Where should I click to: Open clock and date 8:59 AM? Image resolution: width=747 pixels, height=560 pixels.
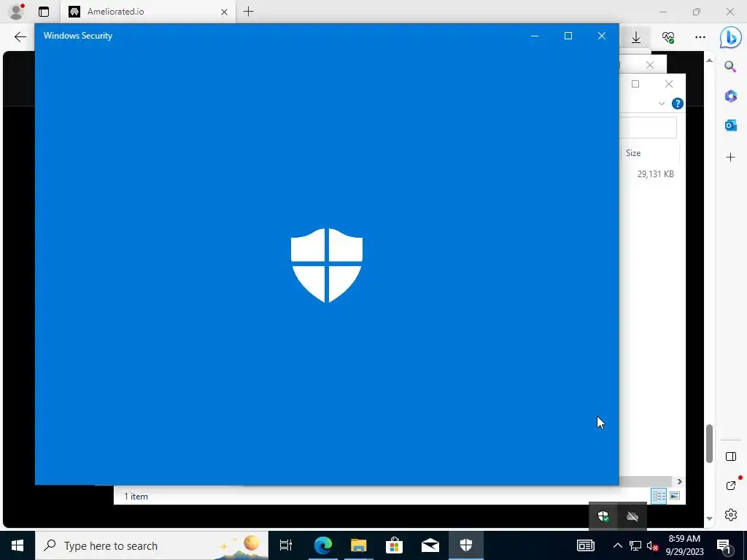pos(684,545)
